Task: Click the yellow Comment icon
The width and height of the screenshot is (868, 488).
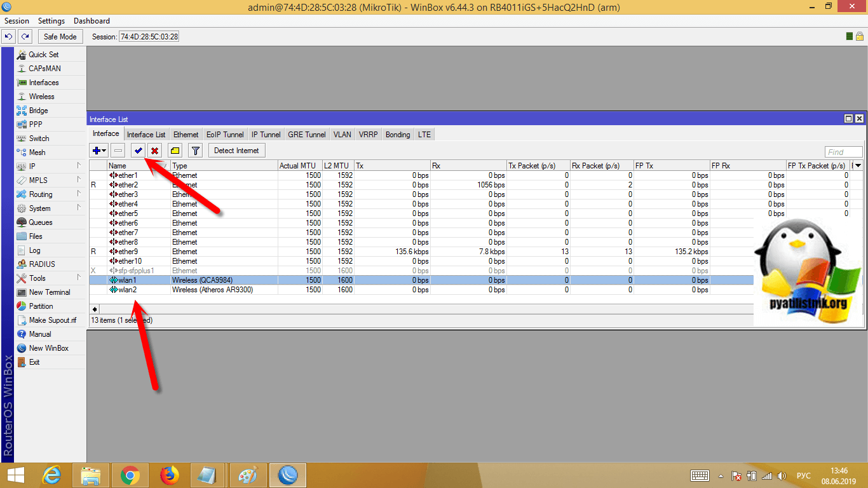Action: click(175, 151)
